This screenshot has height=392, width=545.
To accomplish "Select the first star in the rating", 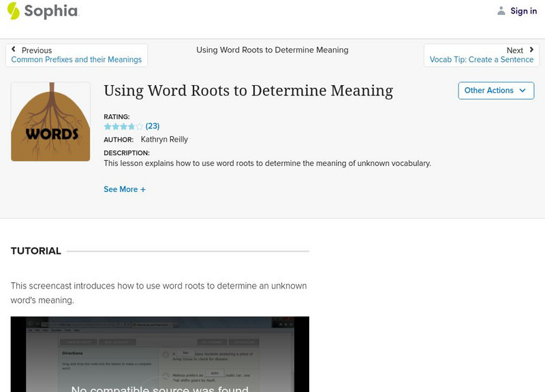I will [108, 127].
